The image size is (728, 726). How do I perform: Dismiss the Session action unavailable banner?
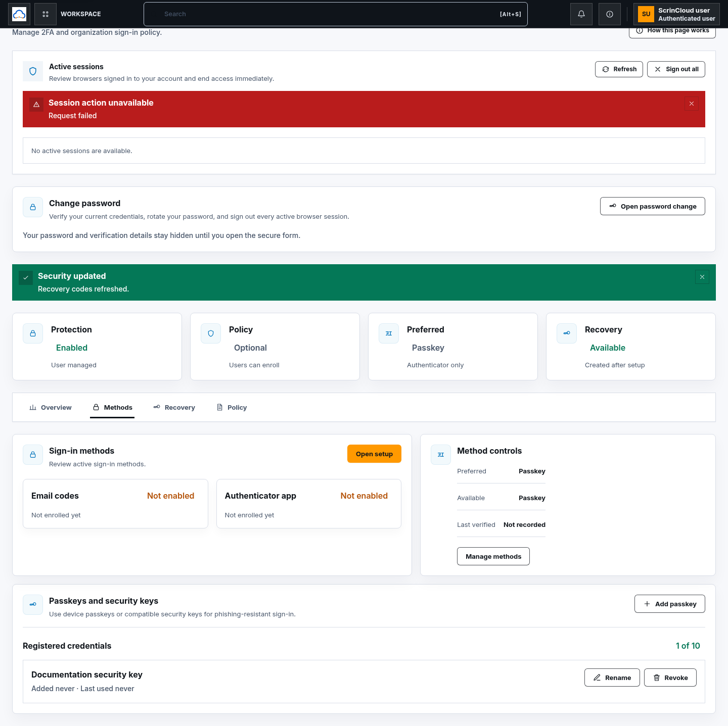(x=692, y=104)
